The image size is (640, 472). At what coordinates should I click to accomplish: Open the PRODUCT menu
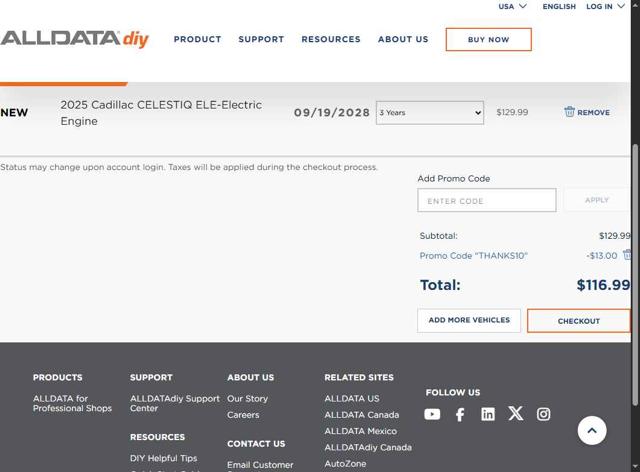click(x=198, y=39)
